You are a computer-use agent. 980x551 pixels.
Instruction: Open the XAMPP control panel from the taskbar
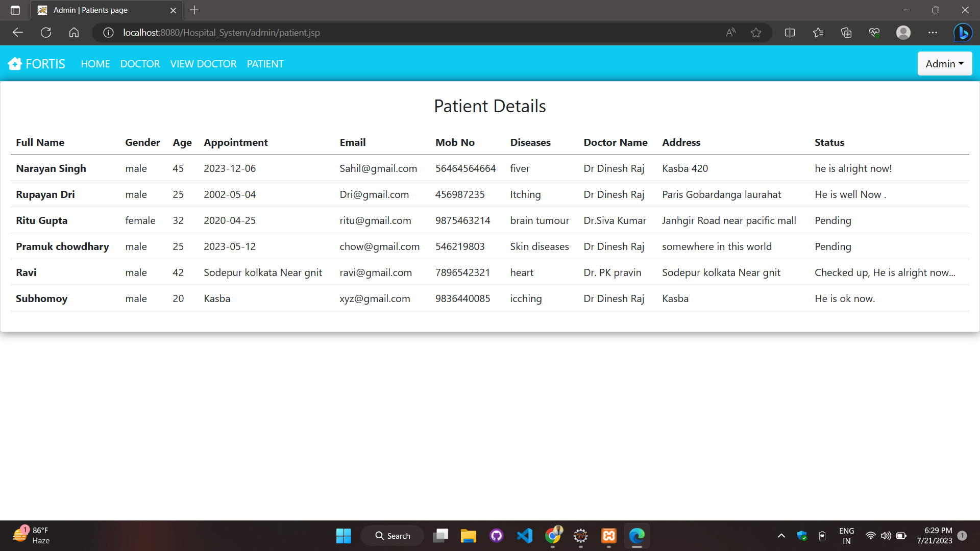(608, 536)
